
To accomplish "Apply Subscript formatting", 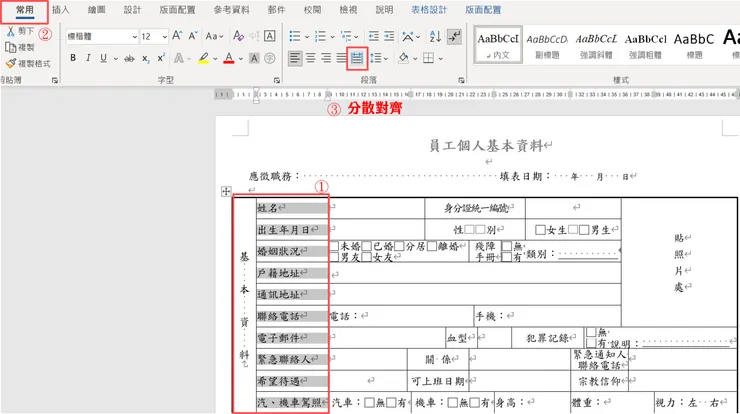I will 146,59.
